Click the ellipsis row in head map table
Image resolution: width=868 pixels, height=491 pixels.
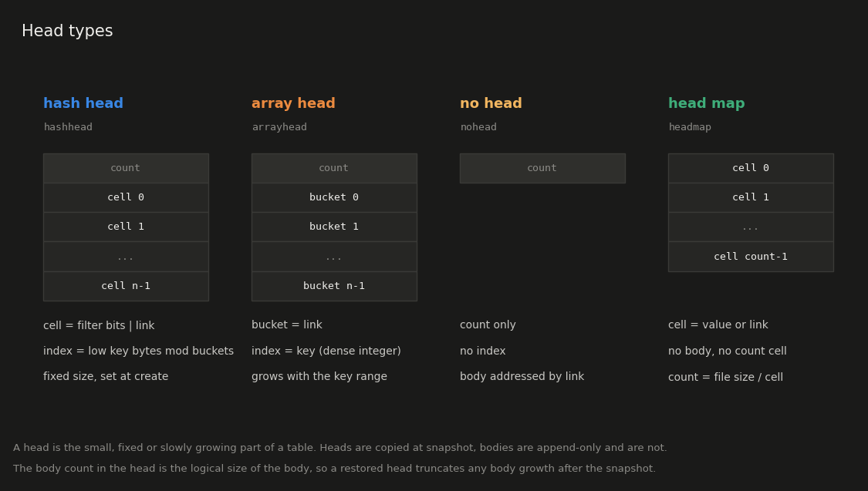(x=751, y=227)
